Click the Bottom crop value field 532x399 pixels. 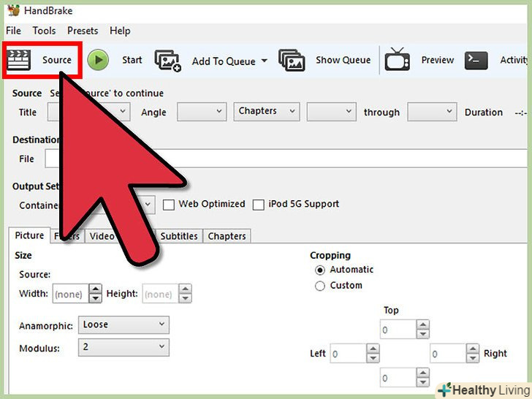pyautogui.click(x=398, y=378)
